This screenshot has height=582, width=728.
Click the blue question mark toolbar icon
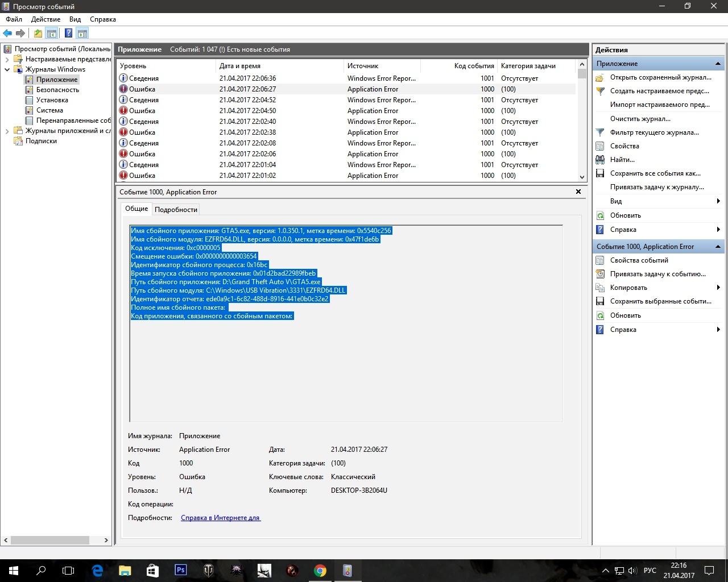[68, 33]
